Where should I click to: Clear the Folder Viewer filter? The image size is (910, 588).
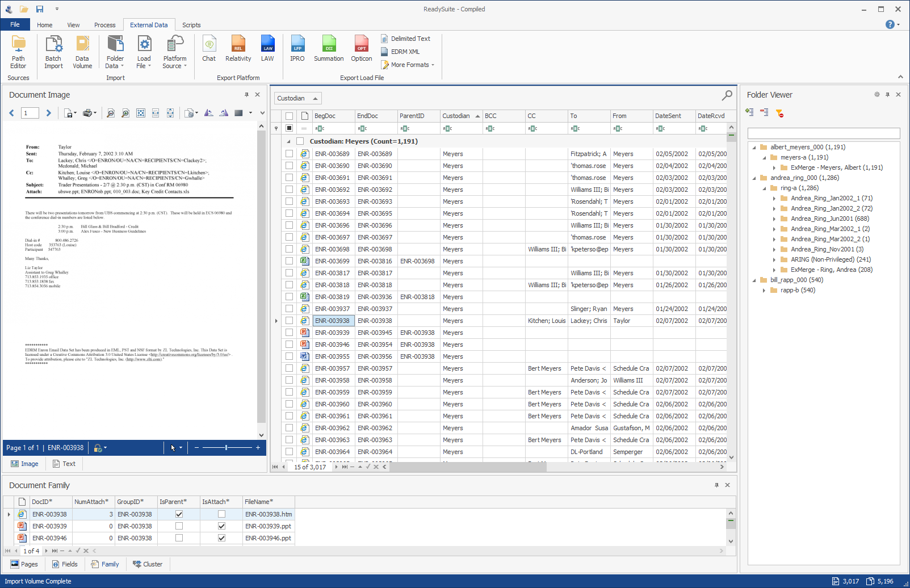click(779, 113)
